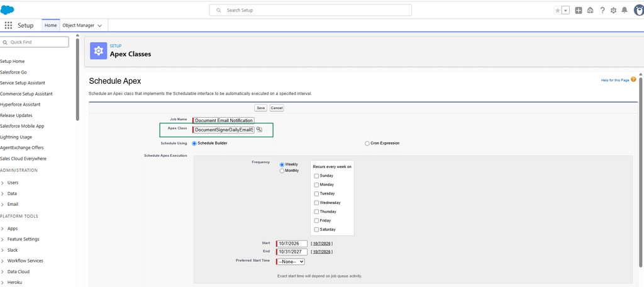This screenshot has height=287, width=644.
Task: Open the Trailhead guidance icon
Action: coord(590,10)
